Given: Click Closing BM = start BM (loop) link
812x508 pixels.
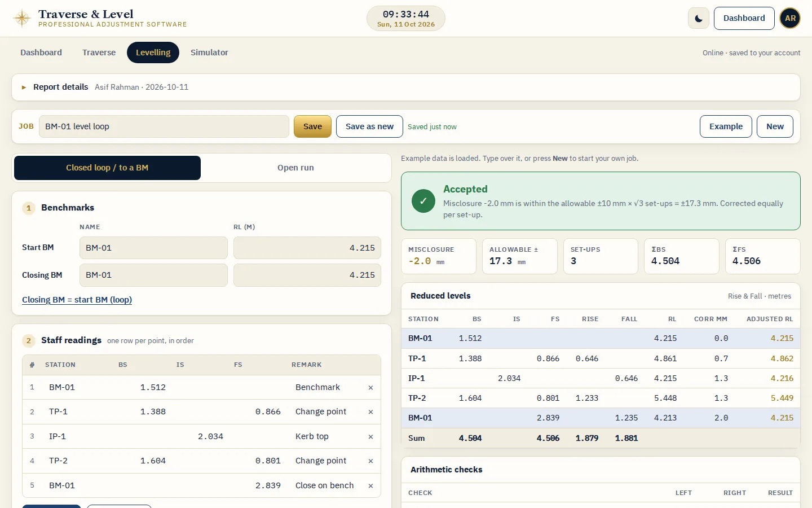Looking at the screenshot, I should pos(77,300).
